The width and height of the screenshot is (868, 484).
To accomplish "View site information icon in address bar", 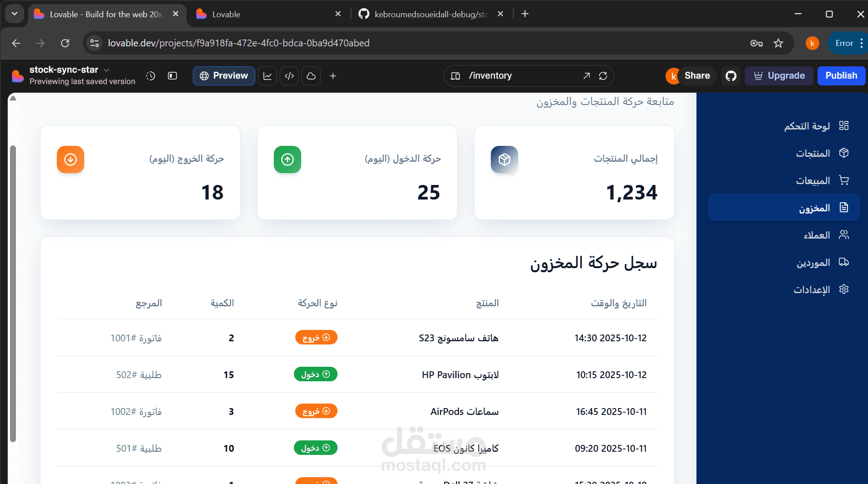I will click(x=95, y=43).
